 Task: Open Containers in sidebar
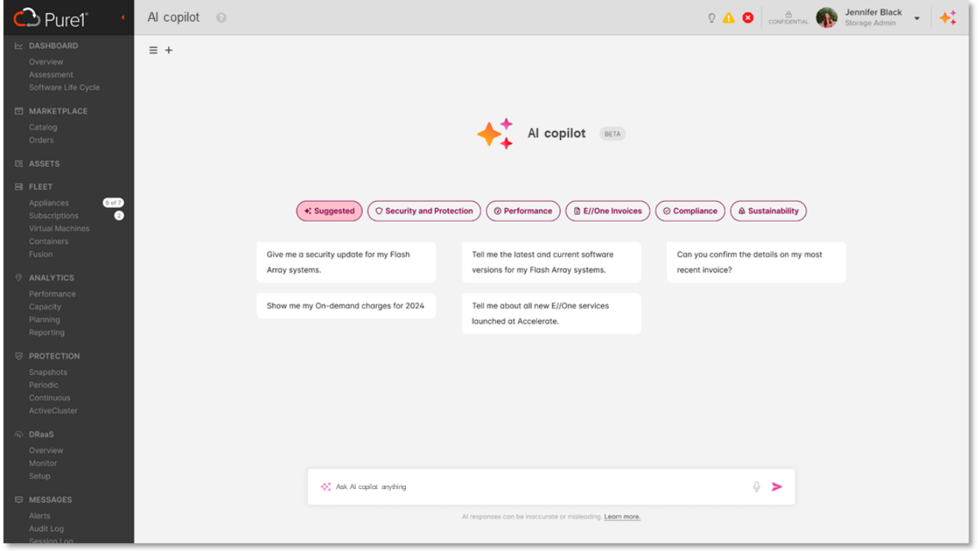48,242
